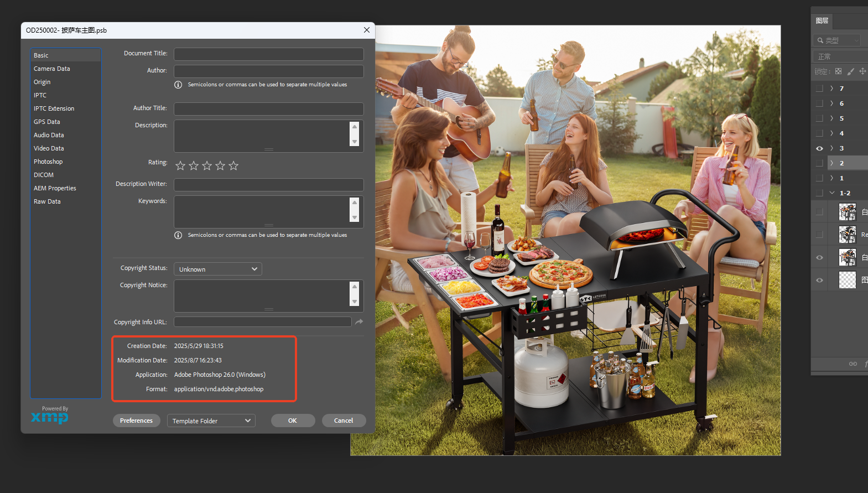Click the lock image pixels brush icon
Image resolution: width=868 pixels, height=493 pixels.
coord(850,71)
